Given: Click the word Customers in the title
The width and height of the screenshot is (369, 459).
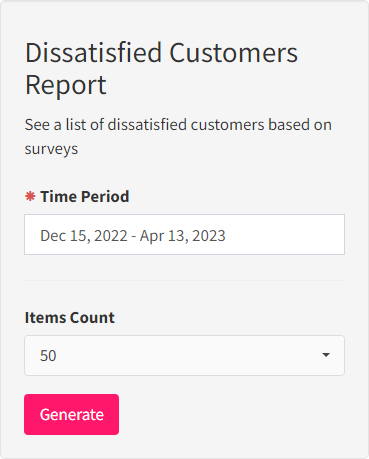Looking at the screenshot, I should 234,53.
